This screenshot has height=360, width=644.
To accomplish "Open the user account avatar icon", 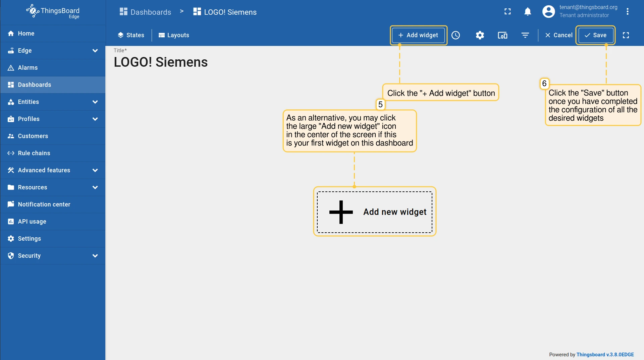I will point(548,12).
